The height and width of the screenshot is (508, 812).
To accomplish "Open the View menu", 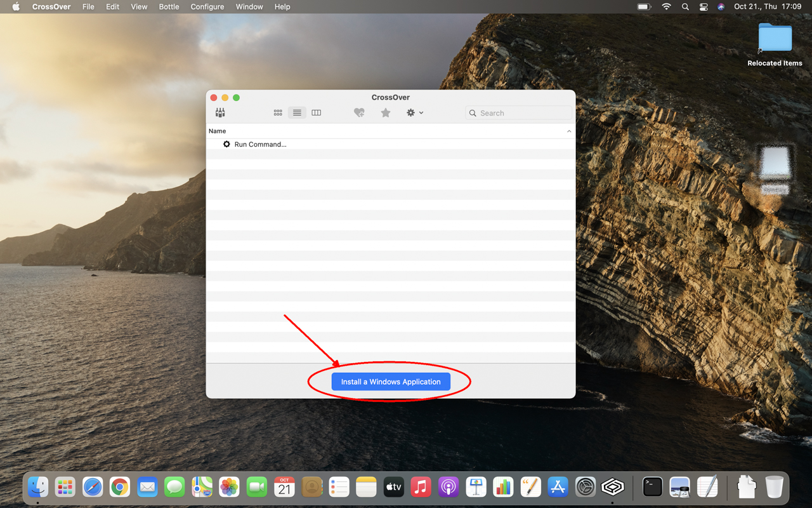I will pos(139,7).
